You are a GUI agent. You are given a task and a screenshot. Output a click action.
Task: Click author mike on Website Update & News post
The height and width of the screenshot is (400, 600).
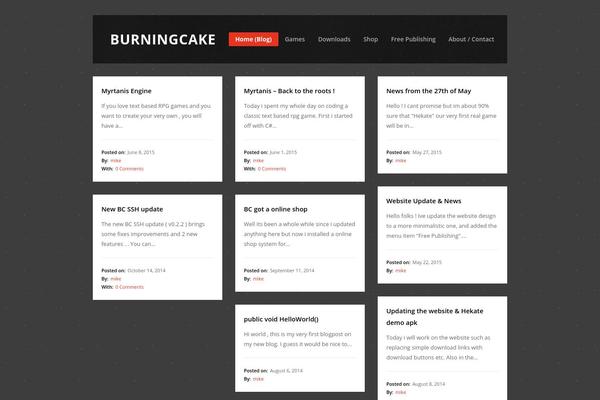point(401,270)
